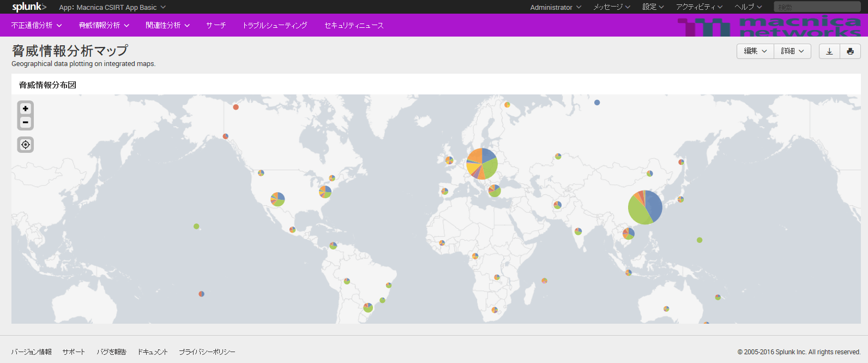Zoom in on the map
This screenshot has width=868, height=363.
[x=26, y=109]
